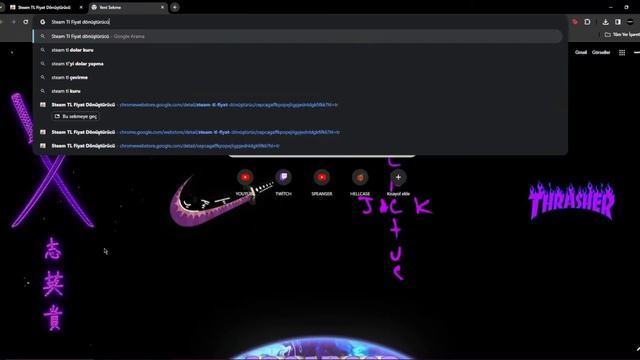The image size is (640, 360).
Task: Close the Steam TL Fiyat Dönüştürücü tab
Action: click(81, 7)
